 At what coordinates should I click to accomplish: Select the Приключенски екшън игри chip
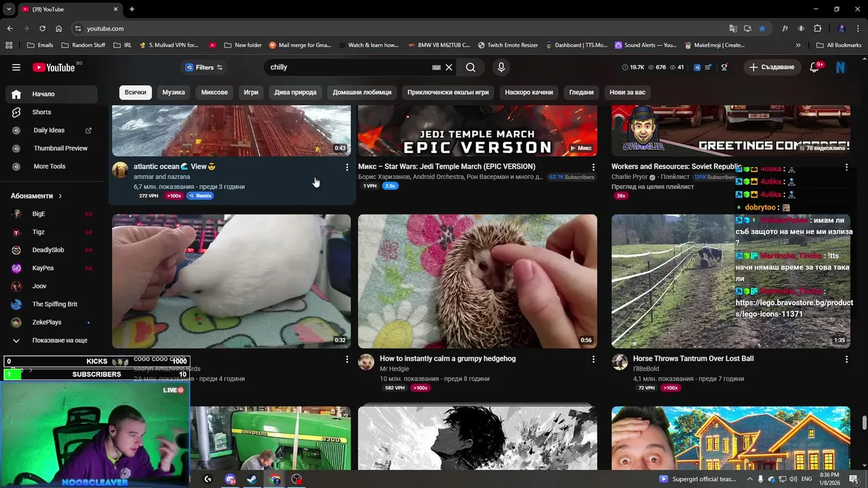[448, 92]
